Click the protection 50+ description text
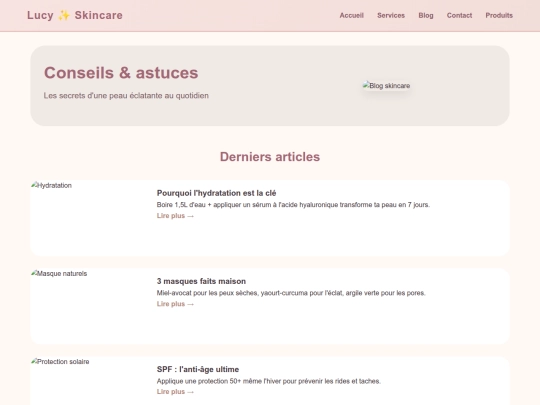The width and height of the screenshot is (540, 405). point(269,381)
